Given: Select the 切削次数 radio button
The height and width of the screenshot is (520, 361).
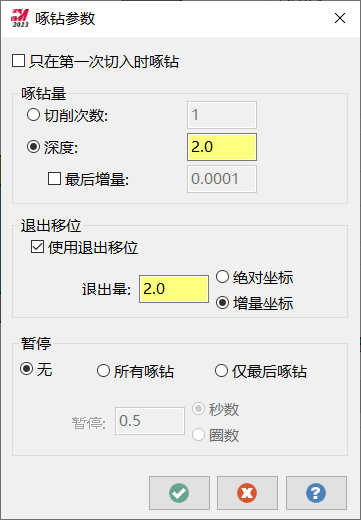Looking at the screenshot, I should [33, 115].
